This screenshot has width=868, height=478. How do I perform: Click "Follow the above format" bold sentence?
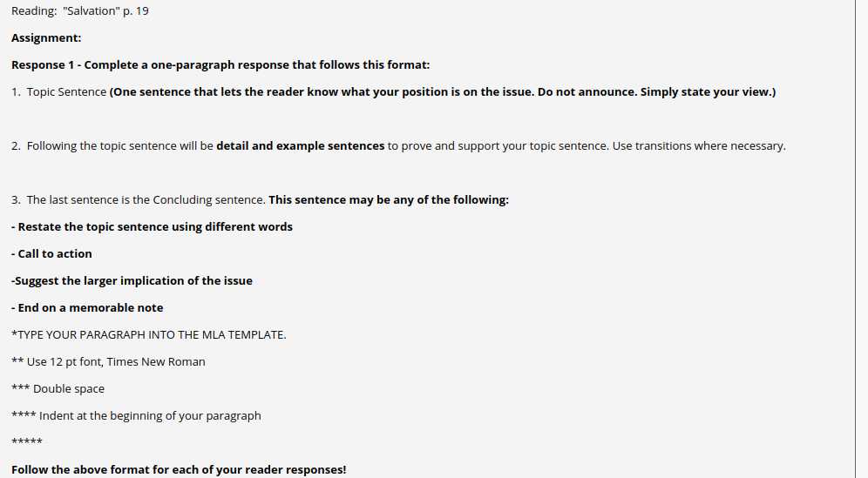pos(179,469)
